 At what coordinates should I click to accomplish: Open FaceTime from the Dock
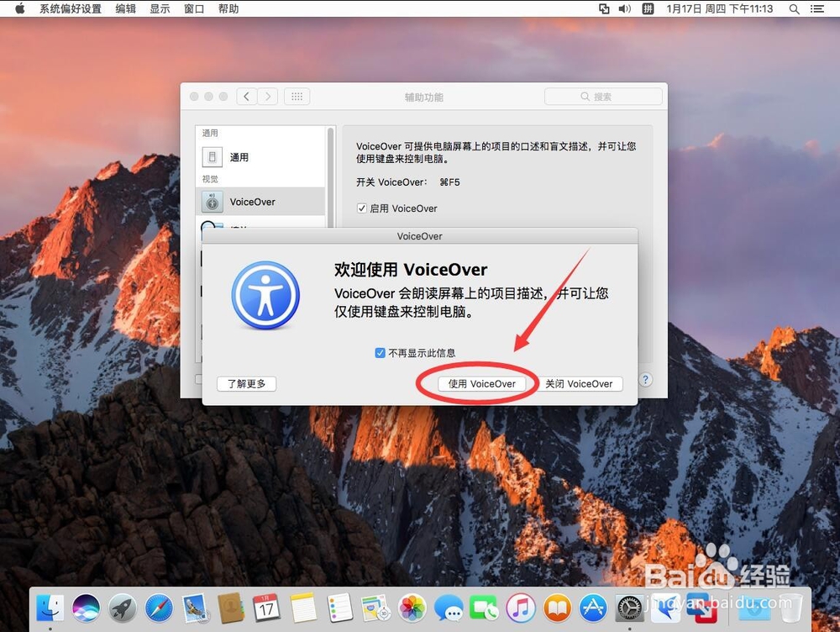[x=485, y=608]
